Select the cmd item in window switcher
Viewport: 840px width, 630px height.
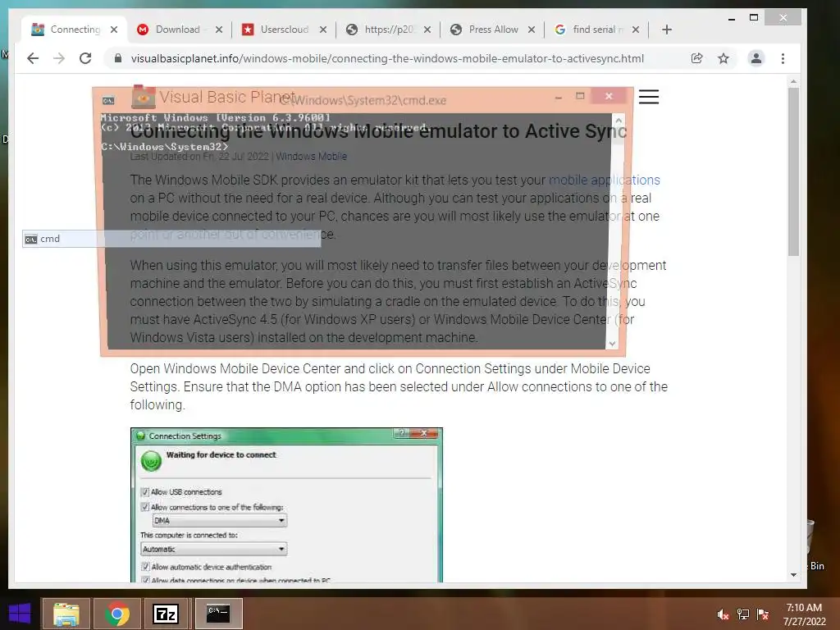tap(171, 239)
